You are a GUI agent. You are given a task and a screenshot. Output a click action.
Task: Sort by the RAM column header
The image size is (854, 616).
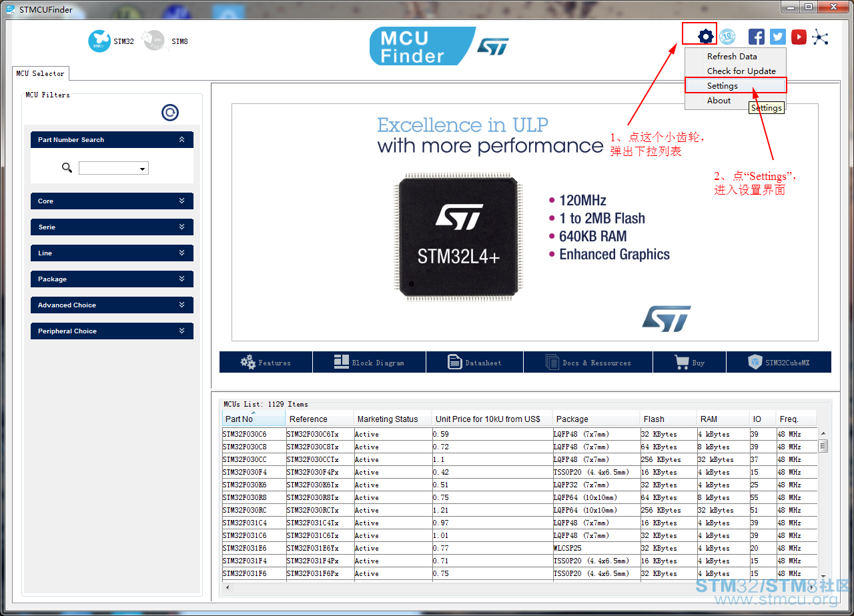pos(723,419)
